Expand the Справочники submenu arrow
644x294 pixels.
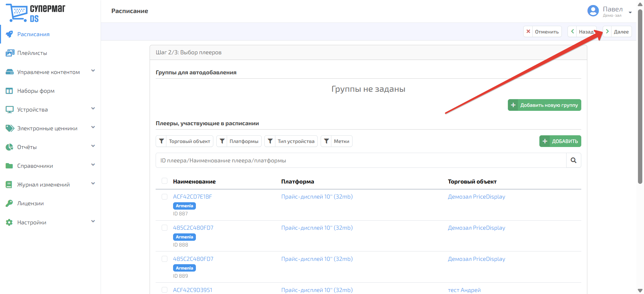tap(93, 165)
